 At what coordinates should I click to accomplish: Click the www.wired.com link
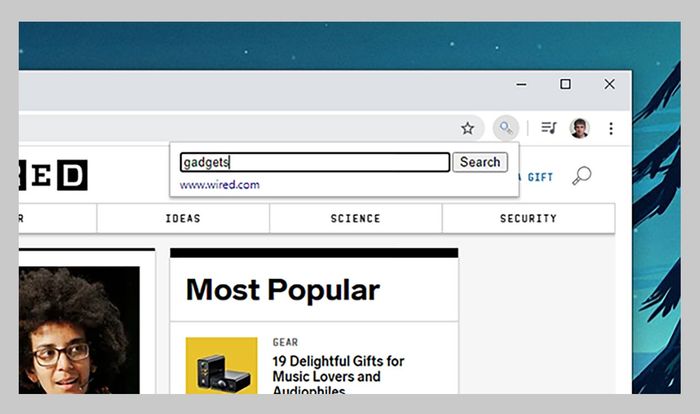click(219, 185)
